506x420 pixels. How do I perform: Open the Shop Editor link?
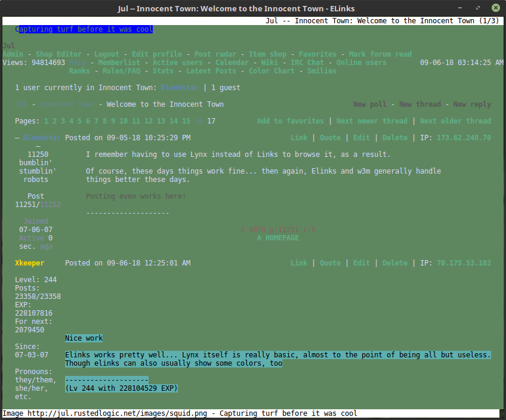[58, 54]
